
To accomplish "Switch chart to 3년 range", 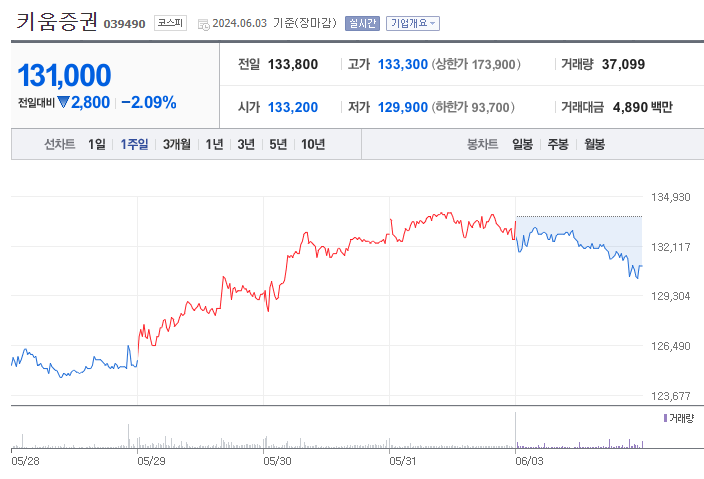I will coord(246,144).
